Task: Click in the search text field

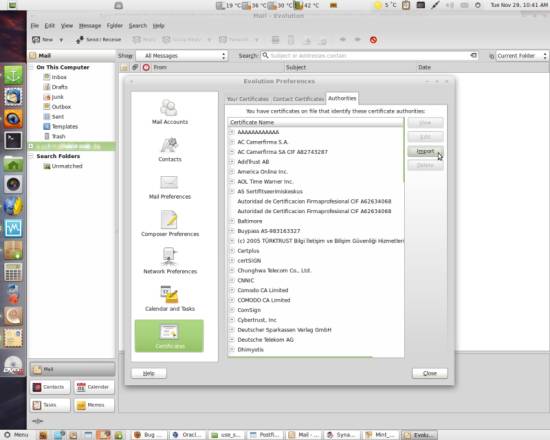Action: pos(368,55)
